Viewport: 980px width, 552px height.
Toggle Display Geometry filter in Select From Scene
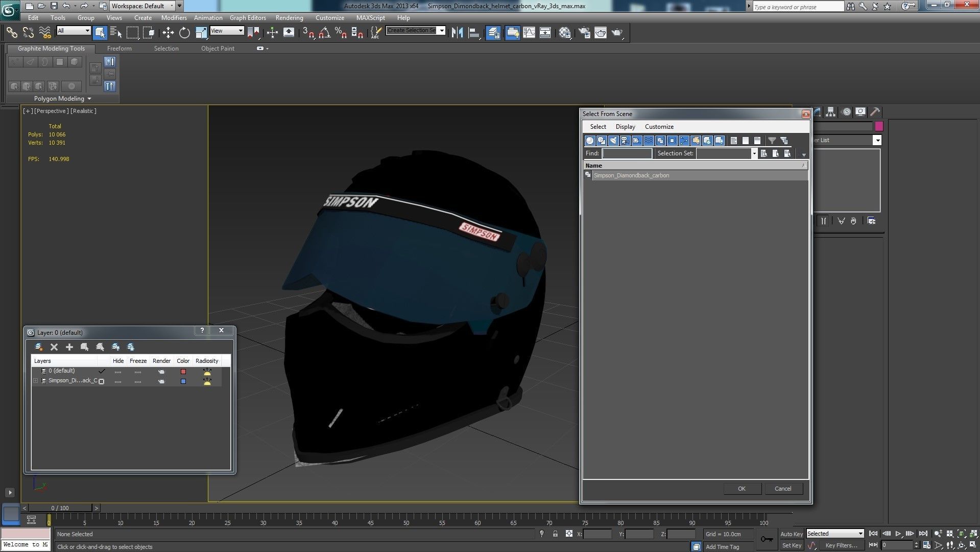pos(590,141)
